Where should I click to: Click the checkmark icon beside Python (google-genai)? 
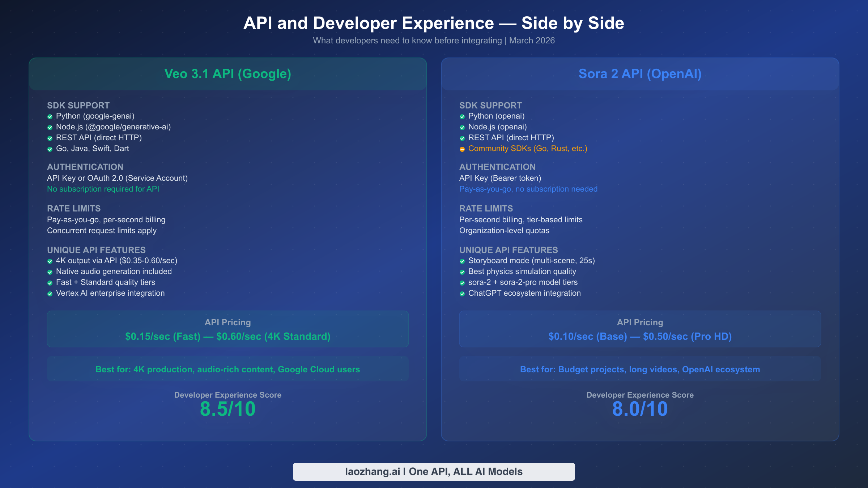50,116
